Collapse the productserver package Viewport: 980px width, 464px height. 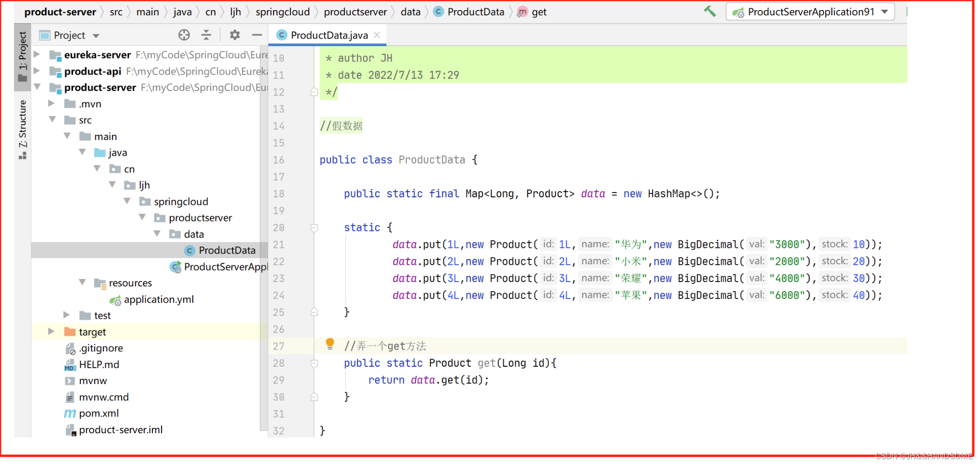coord(142,218)
